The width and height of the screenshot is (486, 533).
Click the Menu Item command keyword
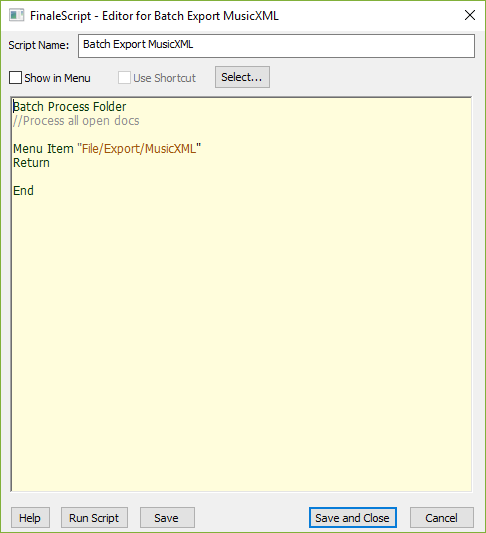pyautogui.click(x=43, y=149)
